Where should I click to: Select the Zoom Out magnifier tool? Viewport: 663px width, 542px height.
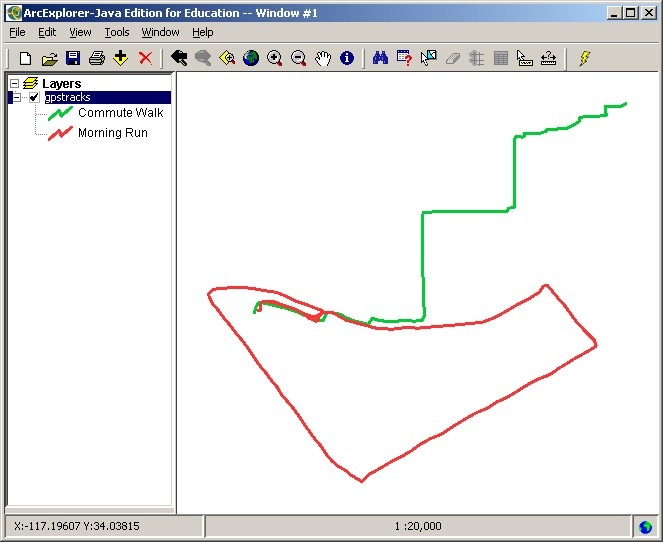299,58
